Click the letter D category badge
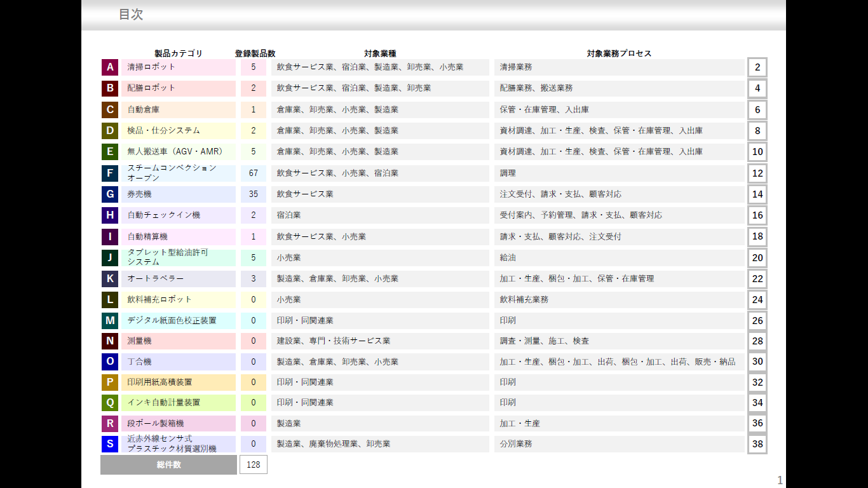The width and height of the screenshot is (868, 488). coord(110,131)
